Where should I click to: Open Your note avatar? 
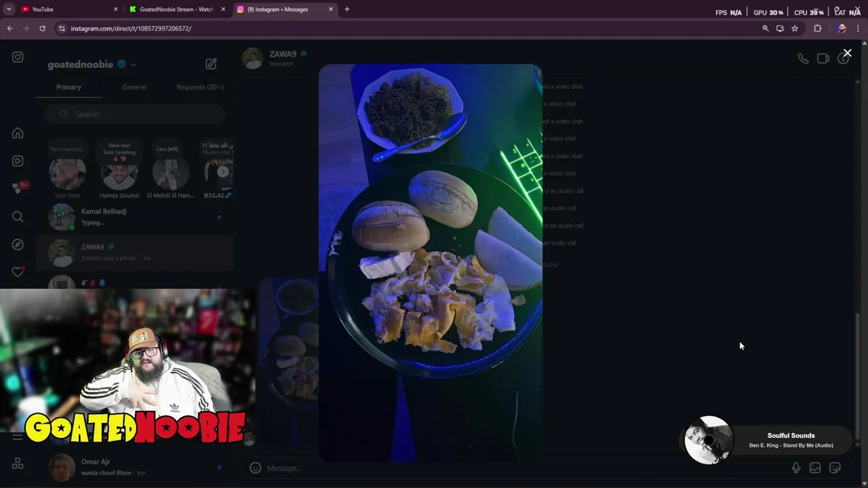[x=67, y=174]
